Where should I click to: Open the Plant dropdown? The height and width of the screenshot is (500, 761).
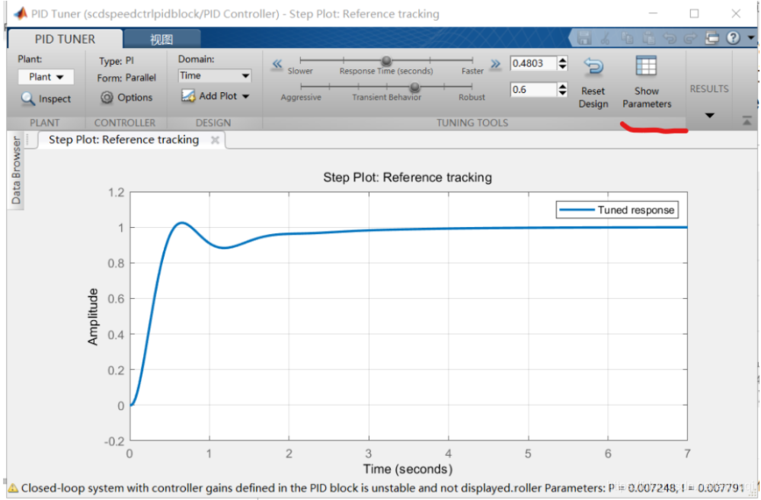(x=46, y=77)
